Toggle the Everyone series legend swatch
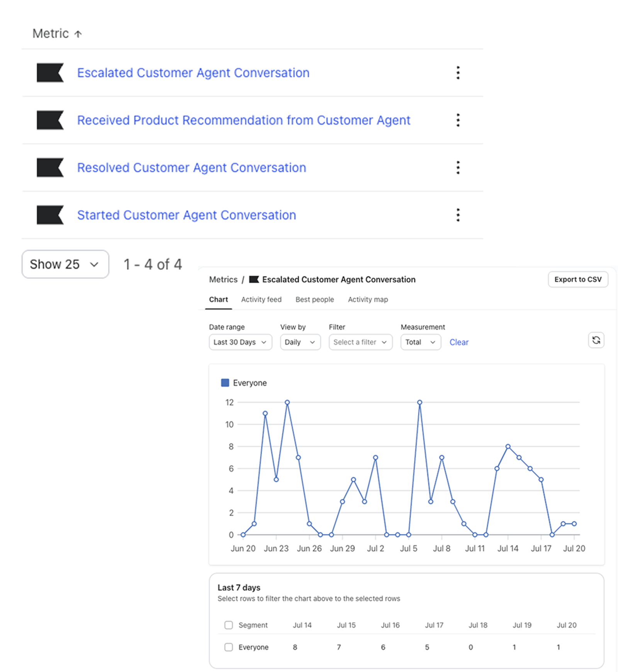The width and height of the screenshot is (618, 672). point(225,383)
